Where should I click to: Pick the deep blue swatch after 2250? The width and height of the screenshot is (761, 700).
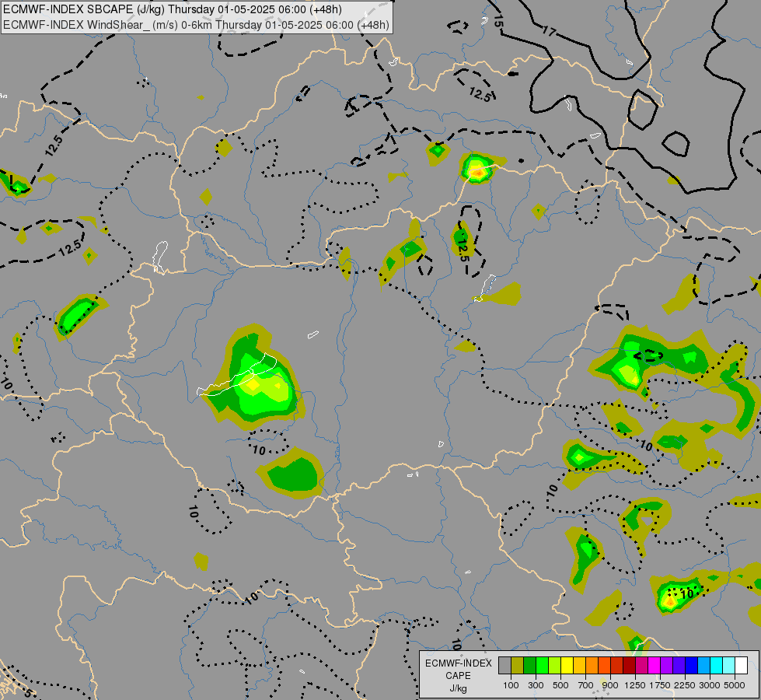coord(691,665)
